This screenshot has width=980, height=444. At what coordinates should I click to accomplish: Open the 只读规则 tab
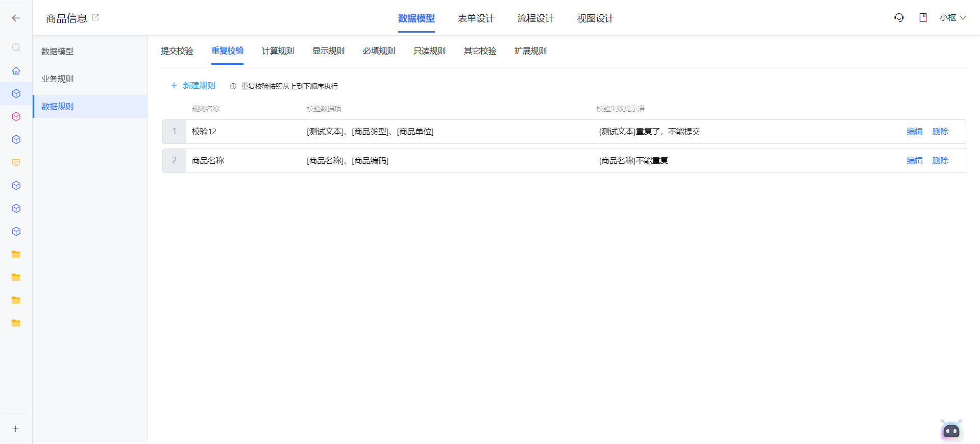[429, 51]
